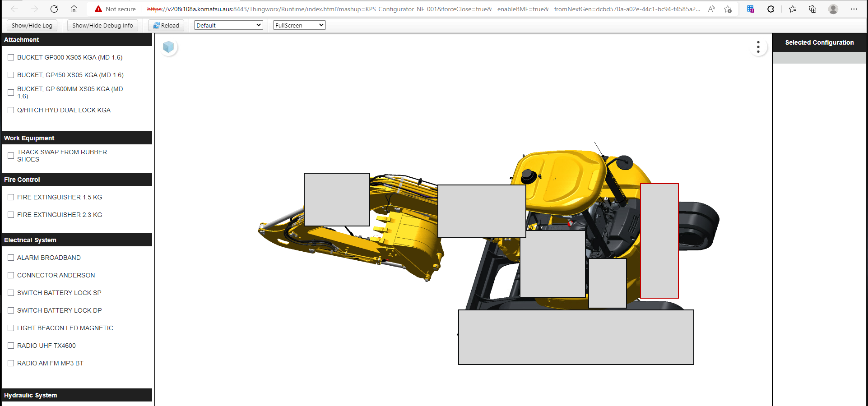Click the Not secure warning indicator
The height and width of the screenshot is (406, 868).
pyautogui.click(x=114, y=9)
